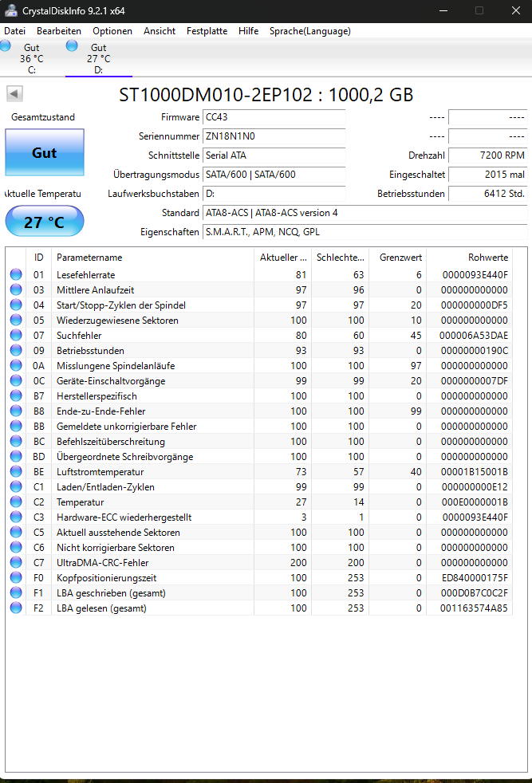Image resolution: width=532 pixels, height=783 pixels.
Task: Click the Schlechte... column header
Action: tap(341, 258)
